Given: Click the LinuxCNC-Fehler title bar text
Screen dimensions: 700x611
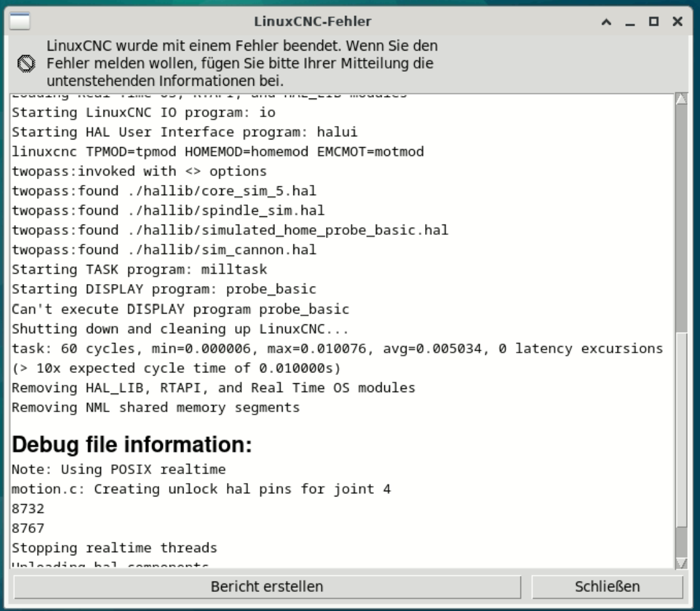Looking at the screenshot, I should [313, 22].
